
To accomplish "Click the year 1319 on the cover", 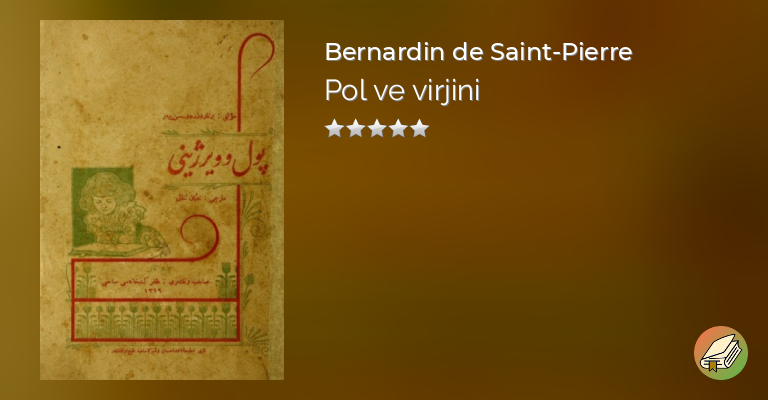I will (x=154, y=291).
